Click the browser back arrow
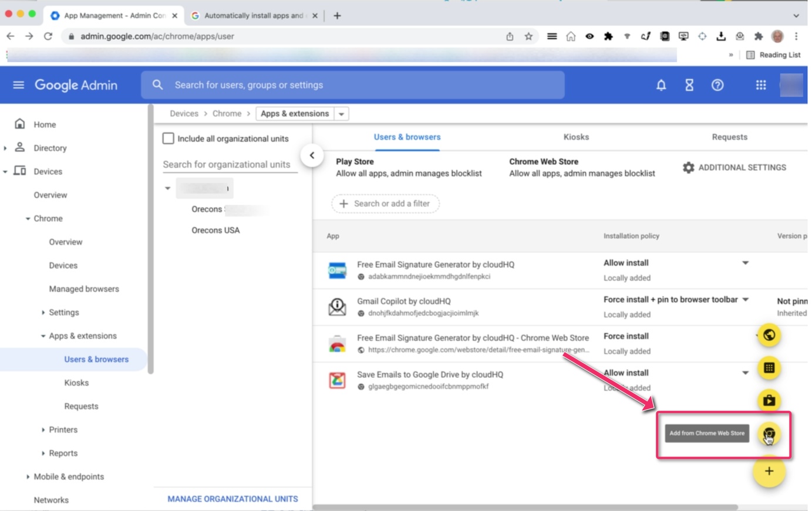The image size is (812, 511). [11, 36]
